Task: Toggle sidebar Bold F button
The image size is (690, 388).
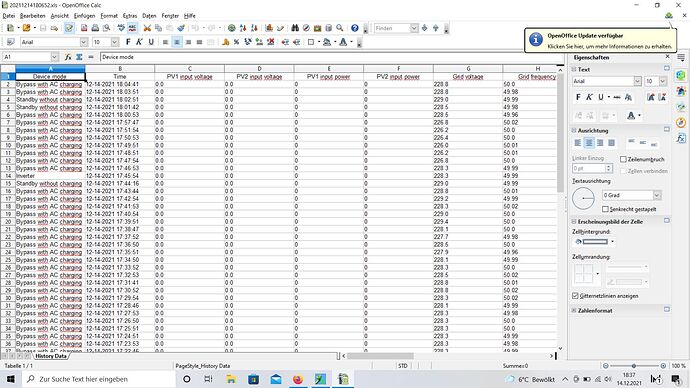Action: 578,97
